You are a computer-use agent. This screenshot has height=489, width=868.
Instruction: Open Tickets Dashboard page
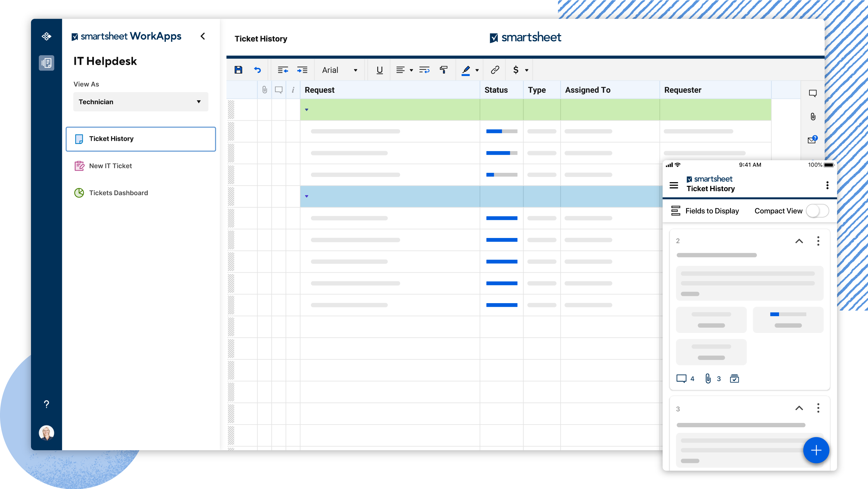tap(118, 193)
